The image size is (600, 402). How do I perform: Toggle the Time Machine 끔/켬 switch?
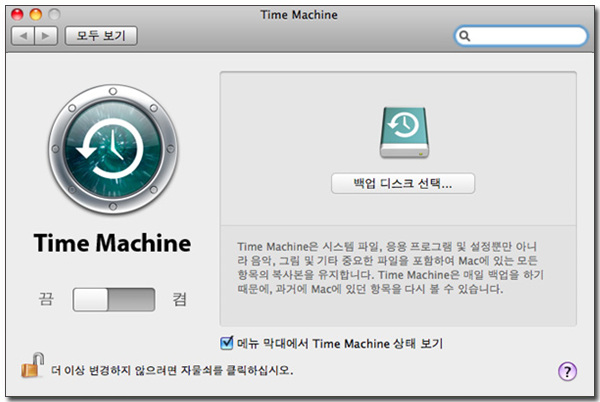pos(114,299)
